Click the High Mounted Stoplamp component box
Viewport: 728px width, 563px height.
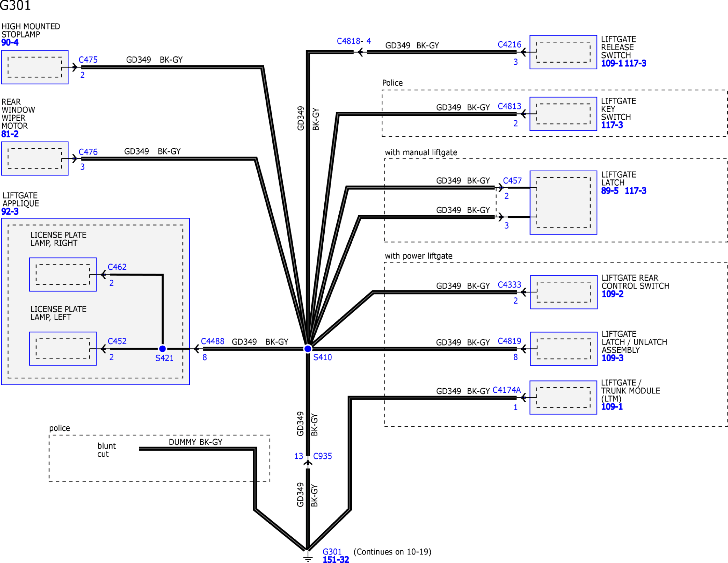point(35,67)
